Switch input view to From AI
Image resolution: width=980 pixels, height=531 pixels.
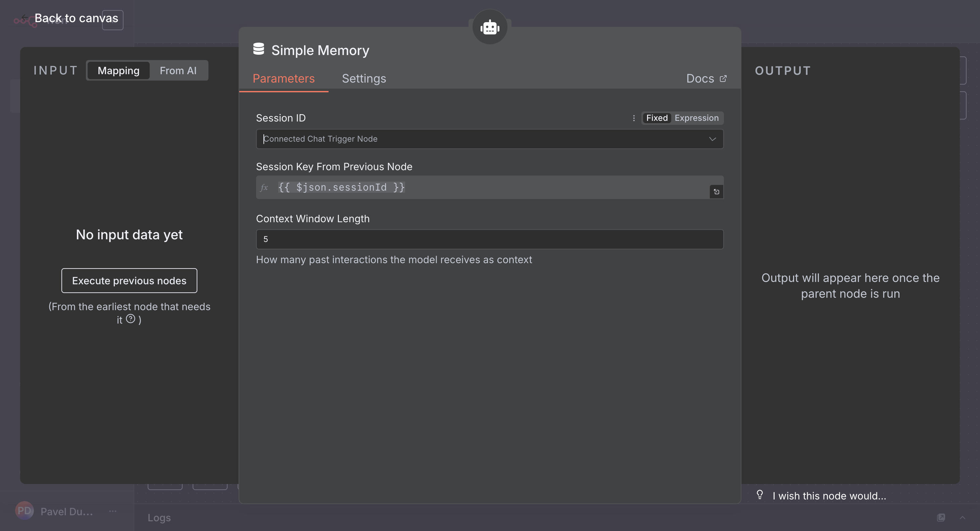tap(178, 71)
